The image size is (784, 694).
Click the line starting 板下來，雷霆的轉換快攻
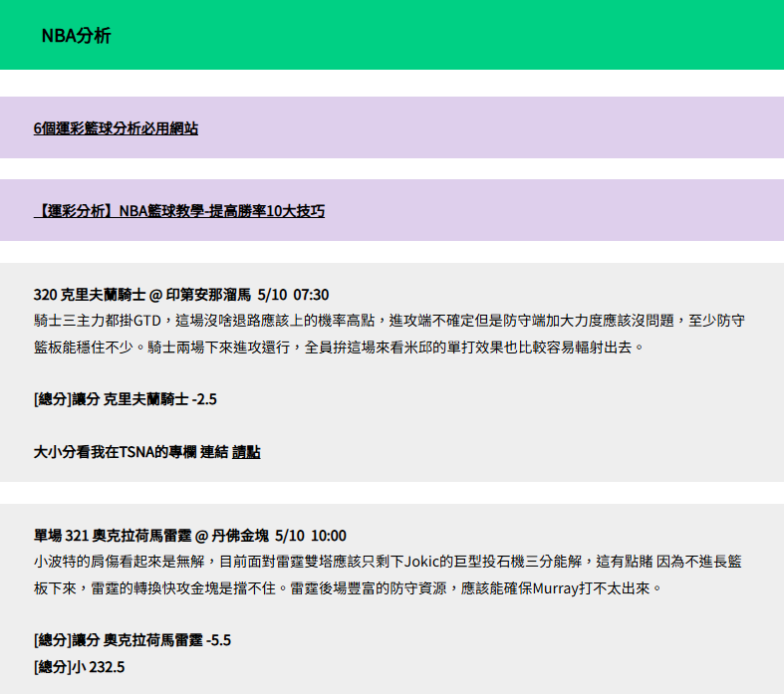coord(348,588)
